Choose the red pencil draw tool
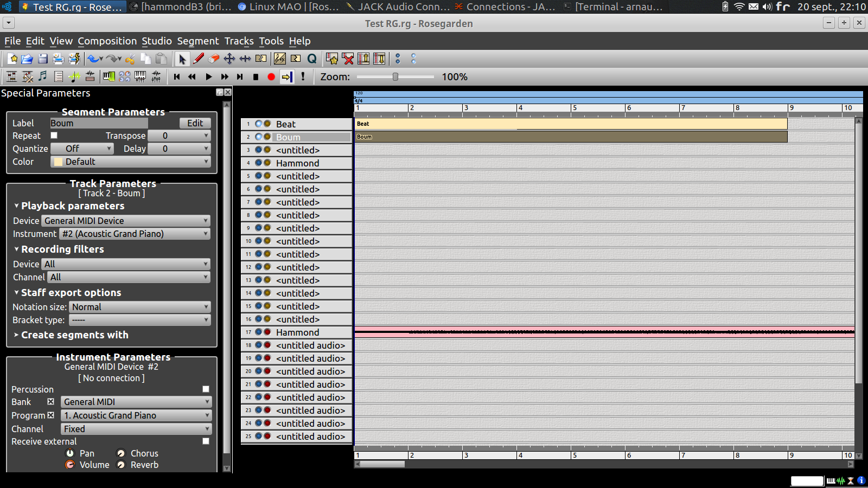868x488 pixels. [x=198, y=59]
